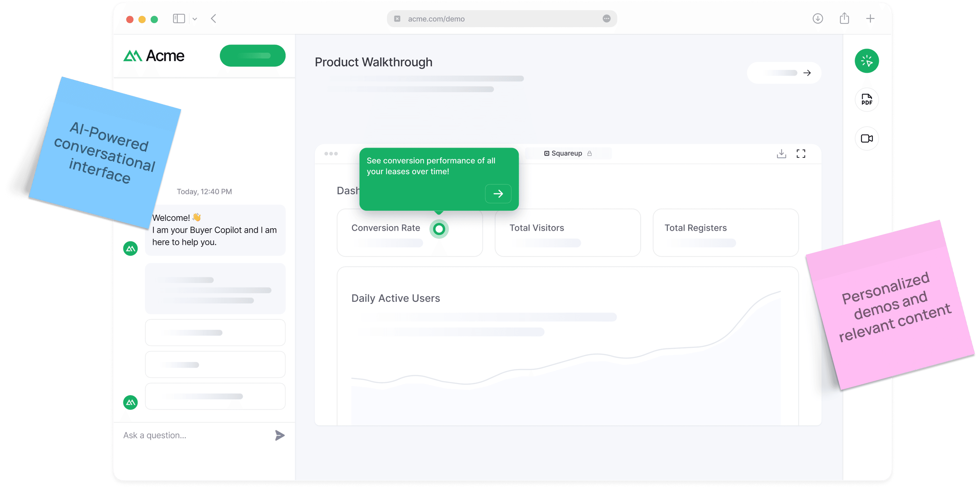Click the browser share icon
Screen dimensions: 980x488
click(844, 18)
